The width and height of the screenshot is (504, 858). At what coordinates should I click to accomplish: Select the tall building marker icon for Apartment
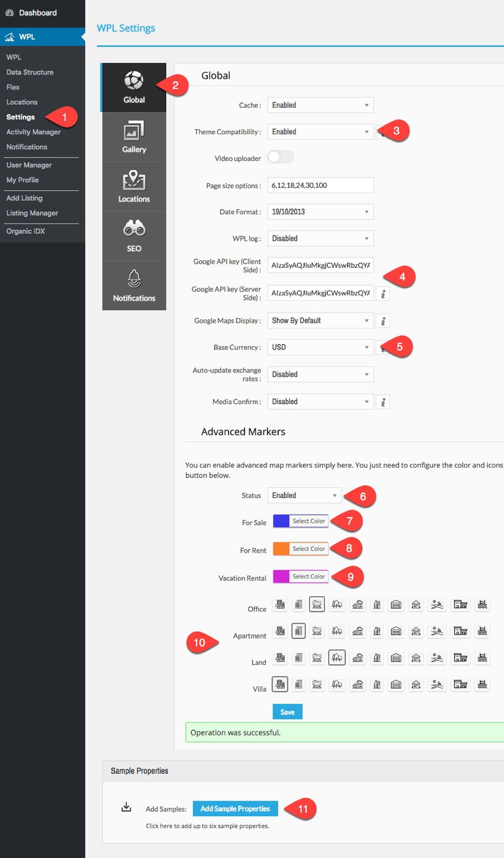click(298, 630)
